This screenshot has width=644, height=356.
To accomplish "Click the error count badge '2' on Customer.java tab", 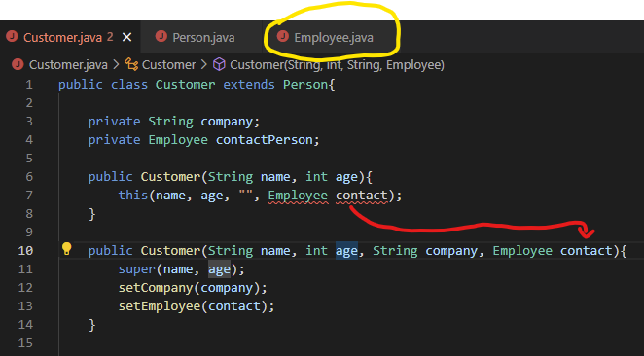I will (110, 37).
